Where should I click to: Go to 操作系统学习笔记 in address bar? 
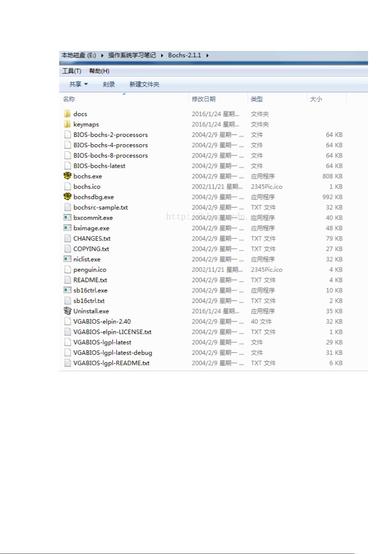tap(132, 55)
